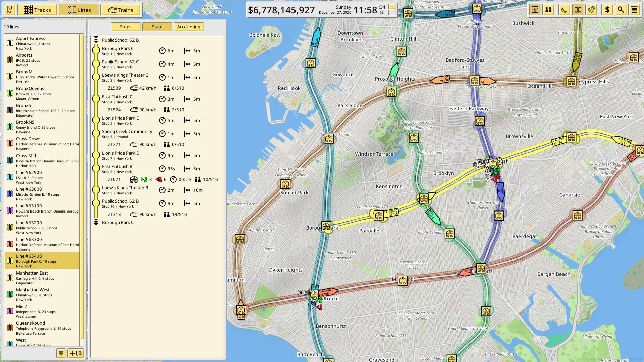Image resolution: width=644 pixels, height=362 pixels.
Task: Jump to next stop Borough Park C arrow
Action: [96, 222]
